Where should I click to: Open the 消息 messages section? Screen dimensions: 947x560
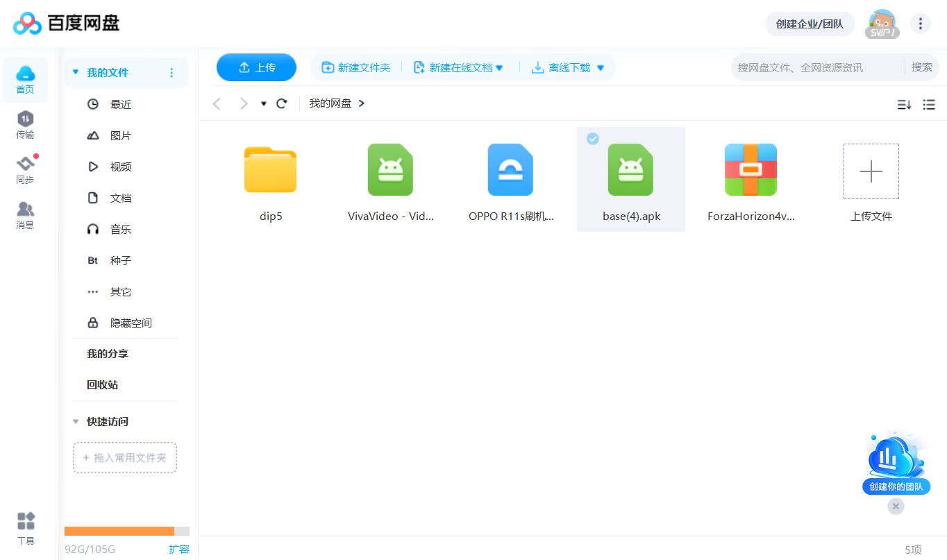[25, 216]
